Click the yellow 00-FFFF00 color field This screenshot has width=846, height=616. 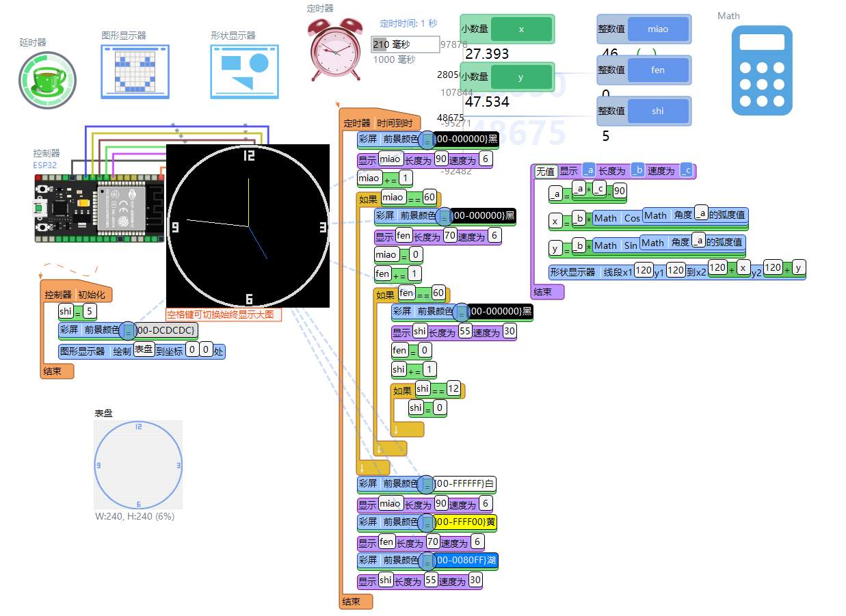tap(465, 522)
